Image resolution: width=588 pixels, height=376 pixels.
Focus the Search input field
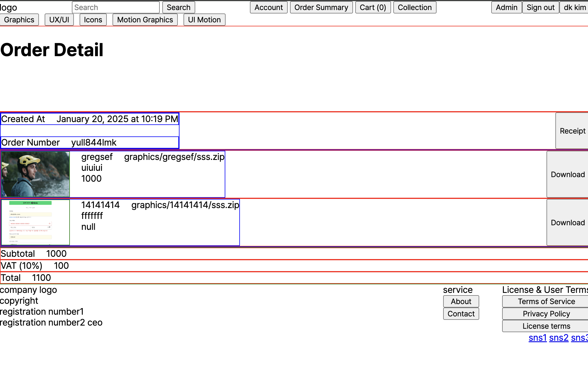116,7
